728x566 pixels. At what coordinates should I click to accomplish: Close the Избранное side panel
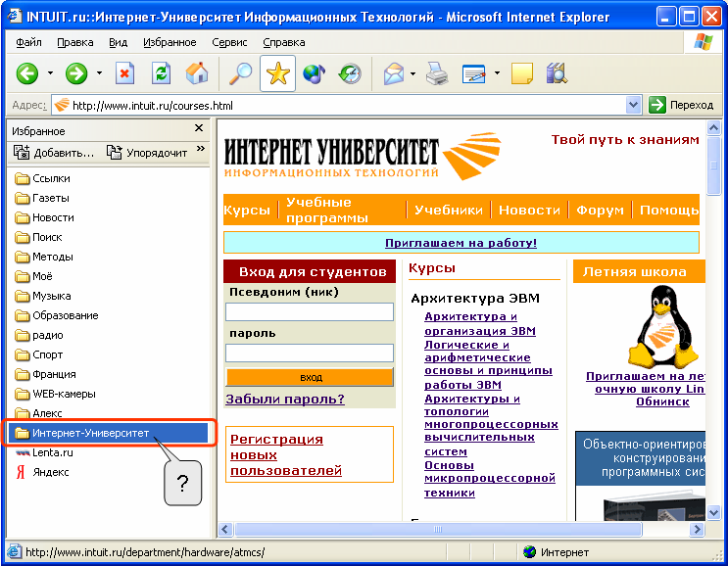tap(199, 128)
